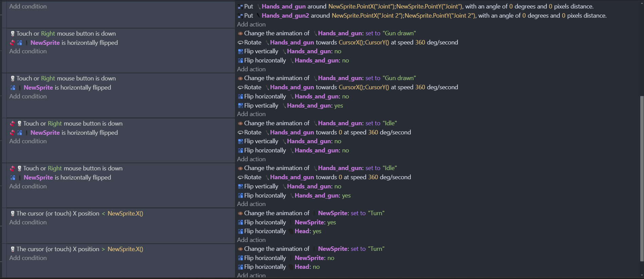Click flip icon of 'Flip horizontally NewSprite: yes'
Screen dimensions: 644x279
click(x=240, y=222)
